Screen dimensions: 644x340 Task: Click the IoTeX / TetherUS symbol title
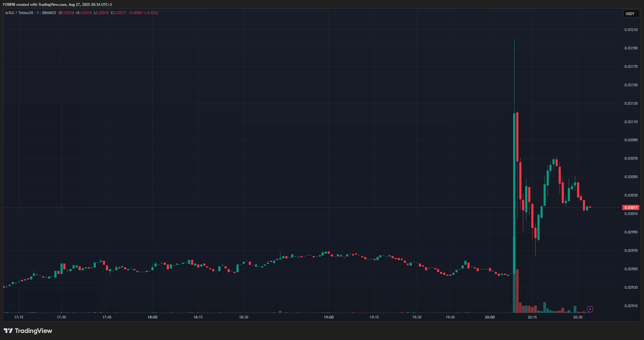pos(19,13)
